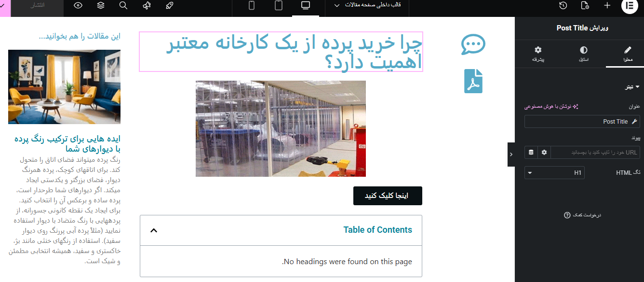
Task: Open the structure layers icon
Action: [100, 6]
